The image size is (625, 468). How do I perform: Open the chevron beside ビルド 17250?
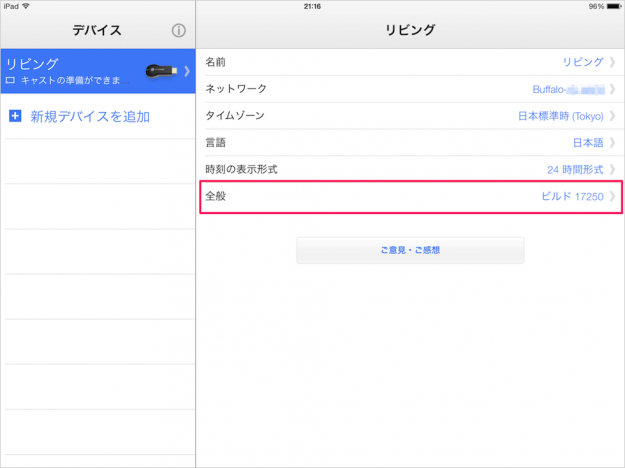(x=612, y=197)
